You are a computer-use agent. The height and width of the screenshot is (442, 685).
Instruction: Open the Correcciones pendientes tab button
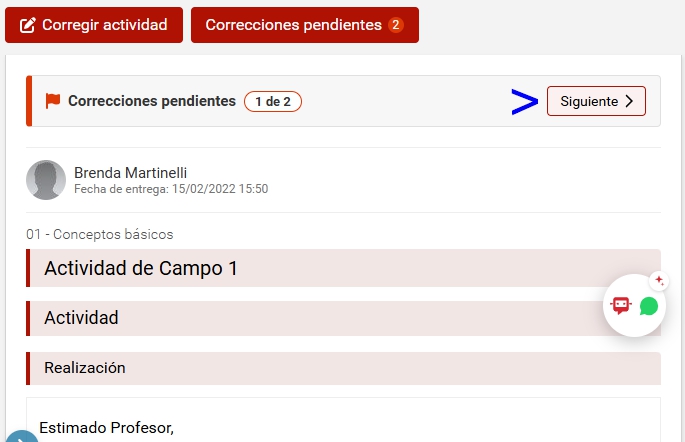pos(305,25)
